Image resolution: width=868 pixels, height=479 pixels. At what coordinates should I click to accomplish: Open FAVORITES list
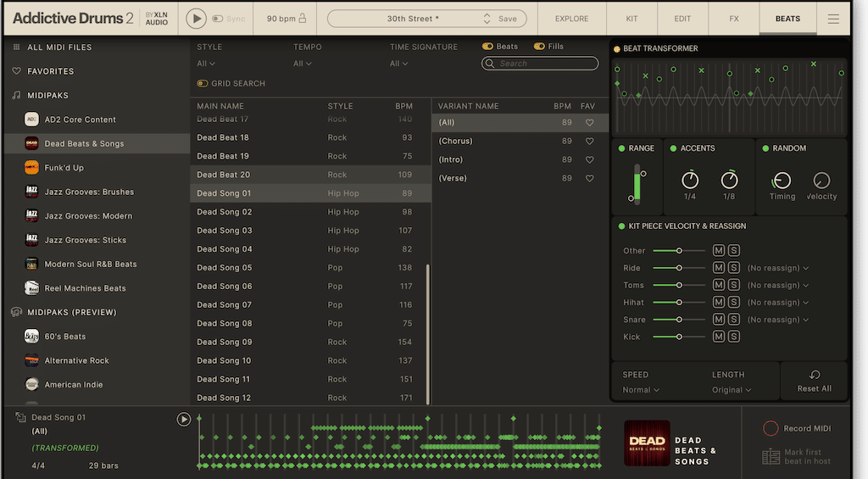[x=50, y=71]
